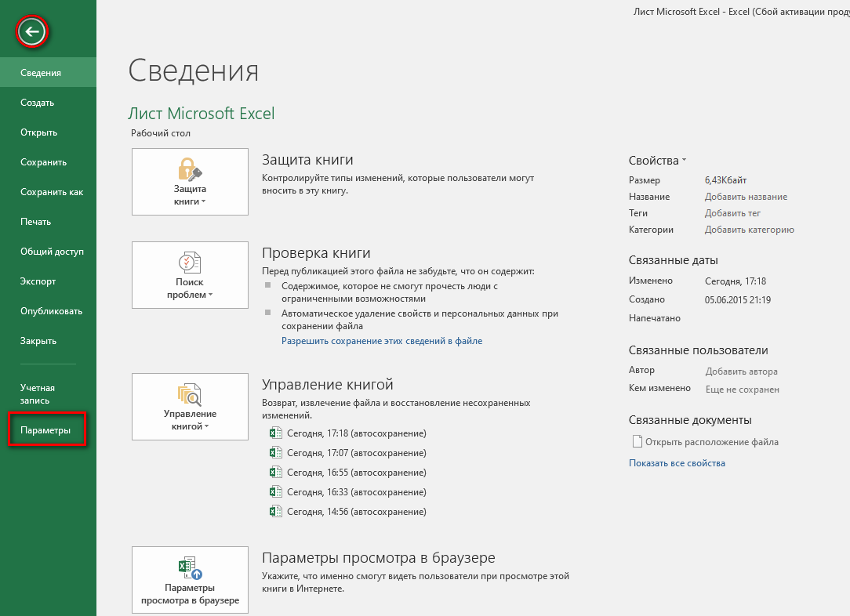Viewport: 850px width, 616px height.
Task: Click Добавить тег field
Action: [732, 213]
